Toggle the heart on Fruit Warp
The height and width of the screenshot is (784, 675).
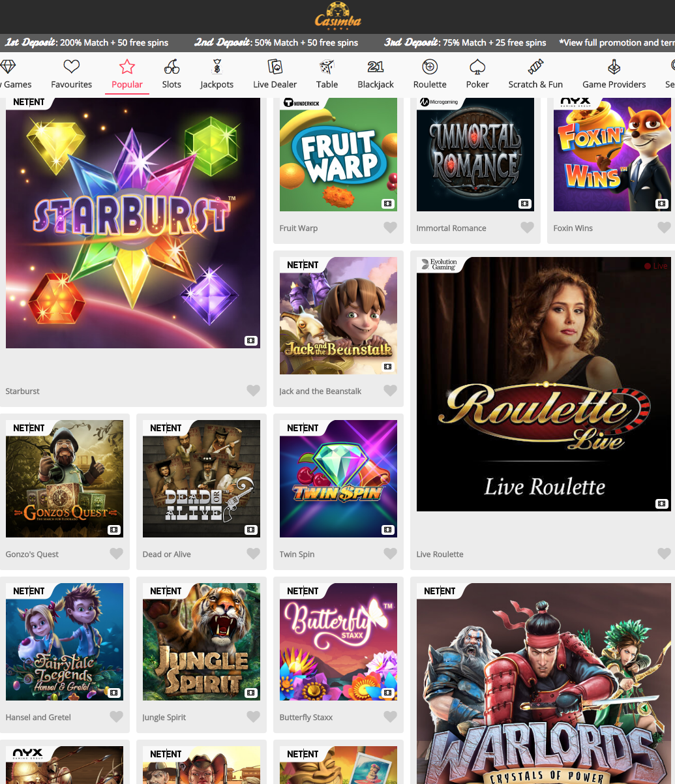(390, 228)
